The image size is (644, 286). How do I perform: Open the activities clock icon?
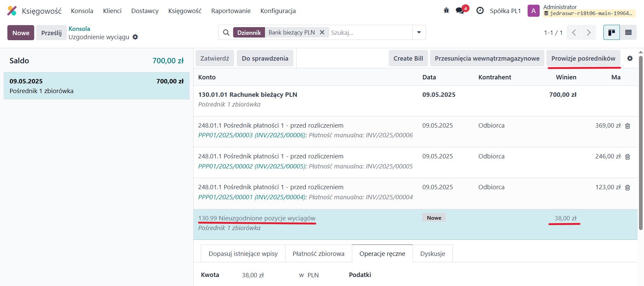pyautogui.click(x=480, y=11)
